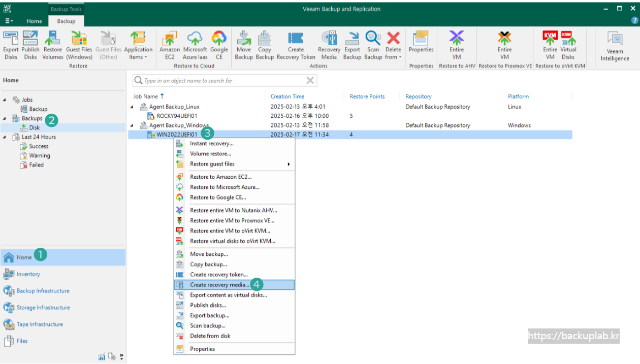Open Files navigation view
This screenshot has width=640, height=364.
(62, 341)
